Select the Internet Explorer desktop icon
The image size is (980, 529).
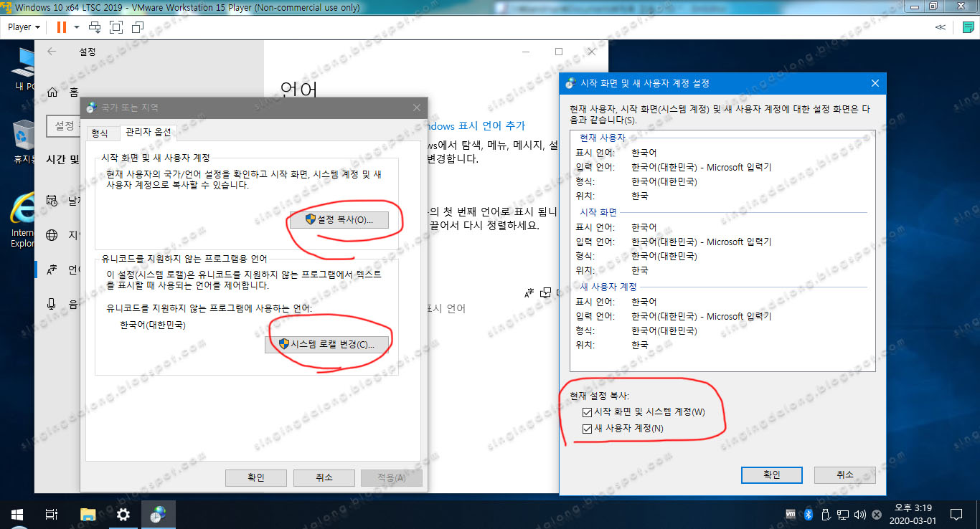pyautogui.click(x=23, y=219)
